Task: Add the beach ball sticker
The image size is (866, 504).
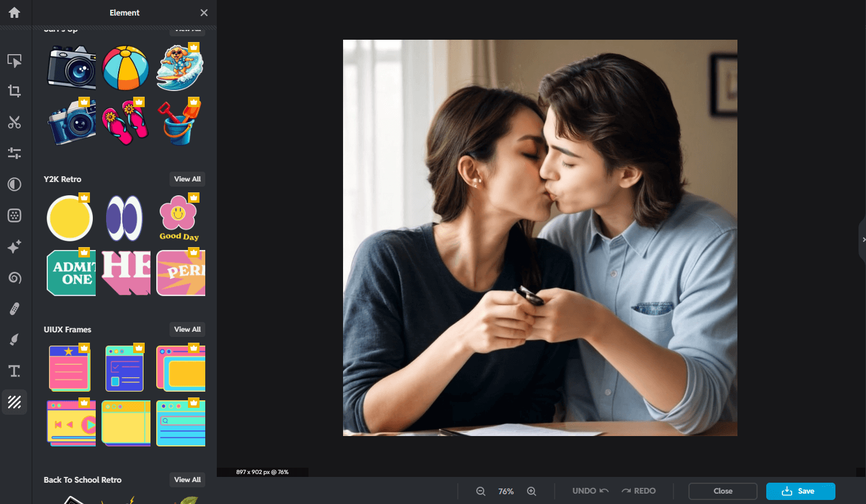Action: click(126, 68)
